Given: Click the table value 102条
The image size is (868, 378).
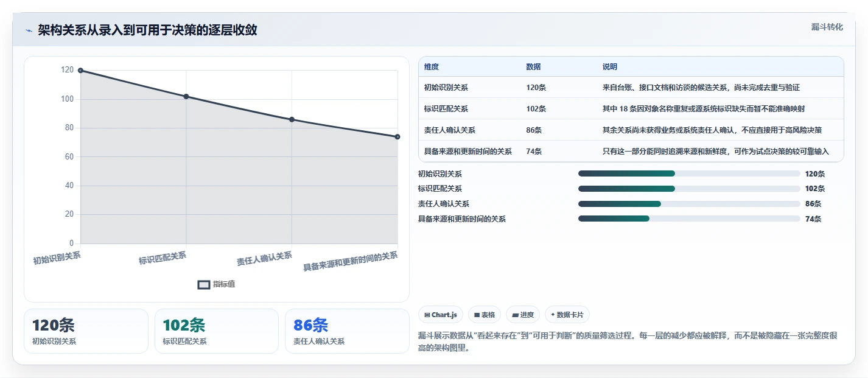Looking at the screenshot, I should [536, 109].
